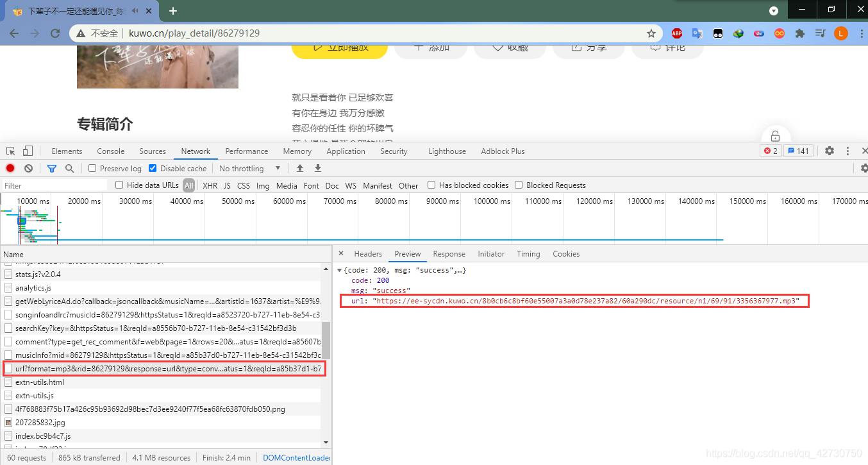Image resolution: width=868 pixels, height=465 pixels.
Task: Open the media control playlist icon
Action: (820, 33)
